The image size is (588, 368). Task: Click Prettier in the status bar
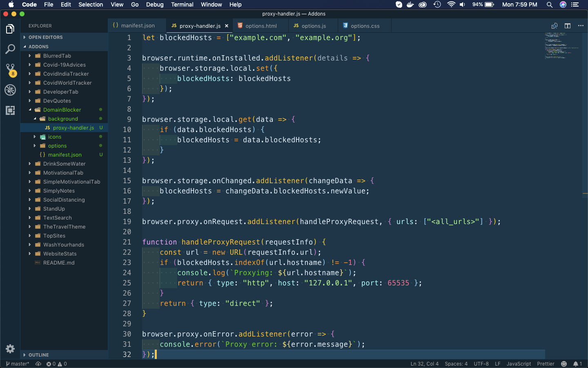(x=546, y=364)
